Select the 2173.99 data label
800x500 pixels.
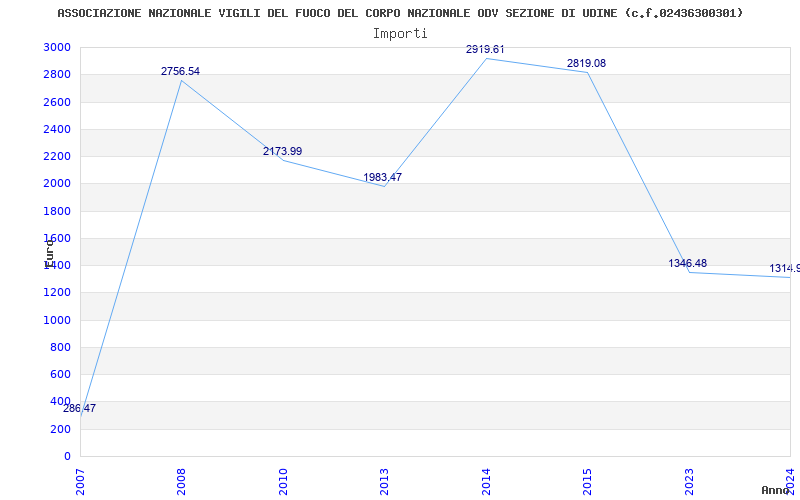point(282,152)
